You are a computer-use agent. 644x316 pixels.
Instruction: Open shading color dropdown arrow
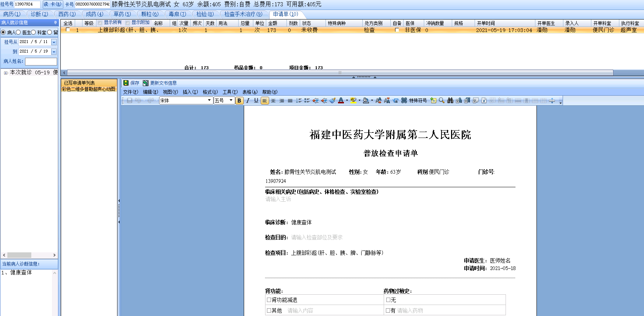372,100
